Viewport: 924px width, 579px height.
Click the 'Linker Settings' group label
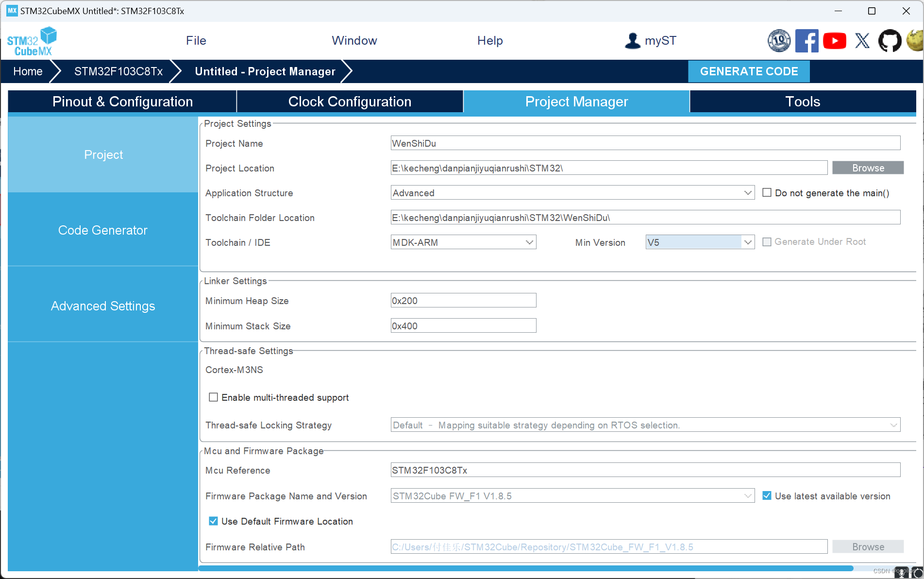point(235,281)
